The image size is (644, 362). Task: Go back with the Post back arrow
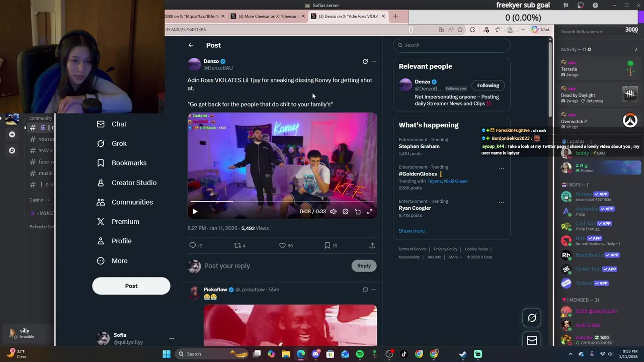[x=191, y=45]
